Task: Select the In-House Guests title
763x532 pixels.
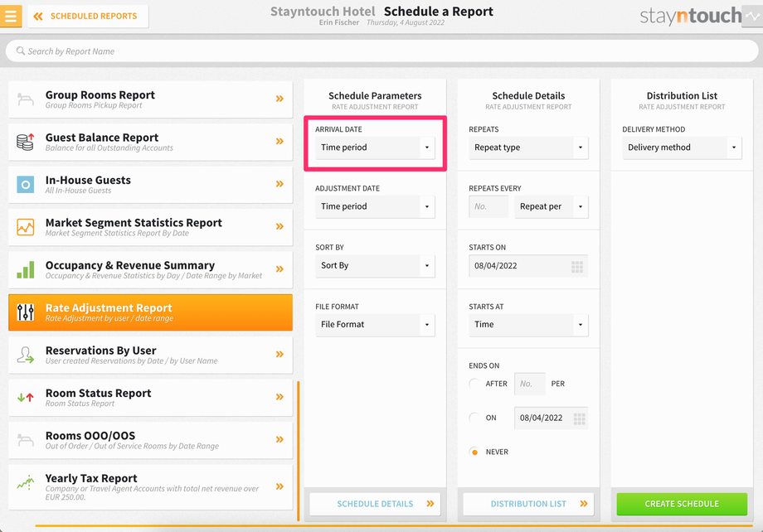Action: [x=88, y=180]
